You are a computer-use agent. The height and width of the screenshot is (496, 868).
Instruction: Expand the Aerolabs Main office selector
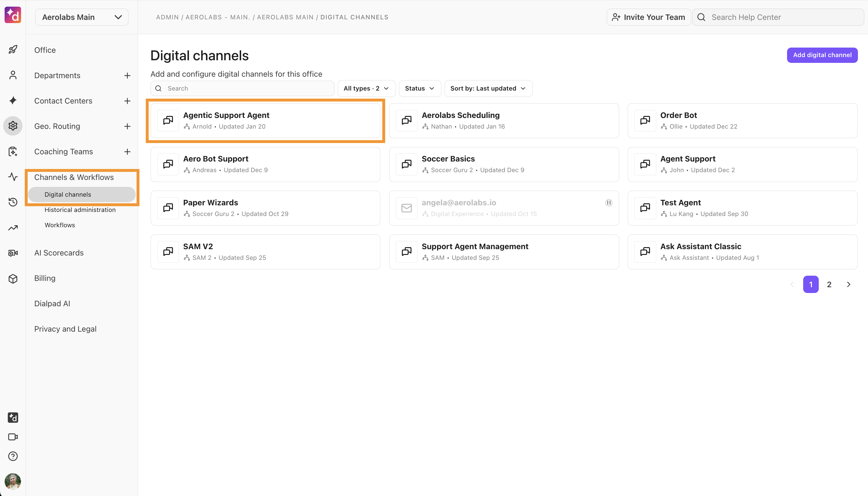[82, 17]
